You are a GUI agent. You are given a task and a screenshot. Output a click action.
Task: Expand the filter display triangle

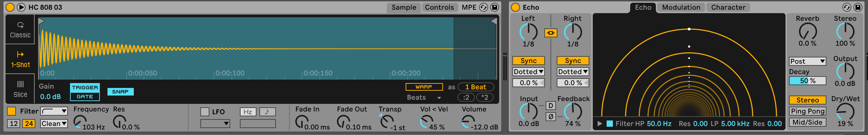599,124
